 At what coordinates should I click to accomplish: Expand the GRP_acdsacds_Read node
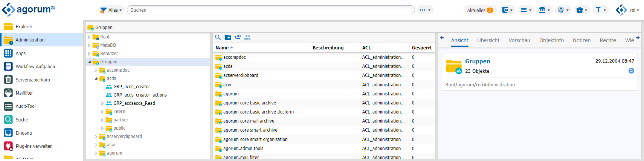coord(102,103)
